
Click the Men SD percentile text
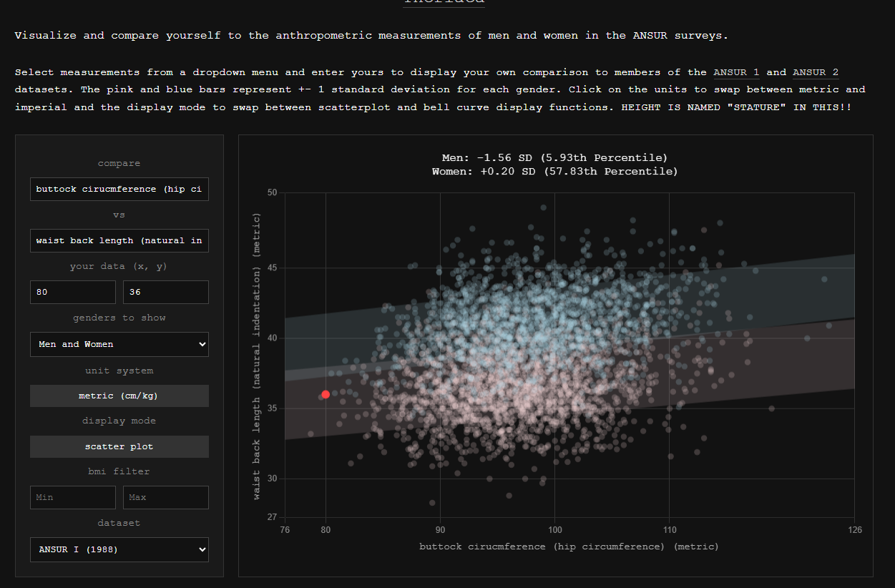[x=554, y=157]
